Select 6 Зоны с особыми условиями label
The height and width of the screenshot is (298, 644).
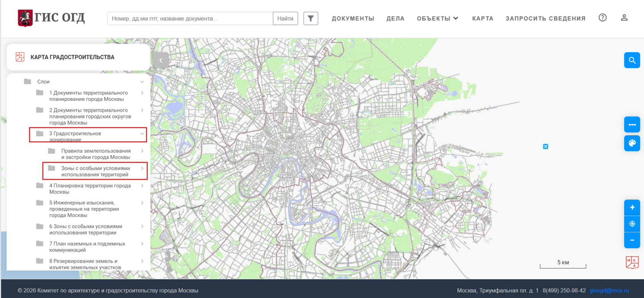point(85,229)
